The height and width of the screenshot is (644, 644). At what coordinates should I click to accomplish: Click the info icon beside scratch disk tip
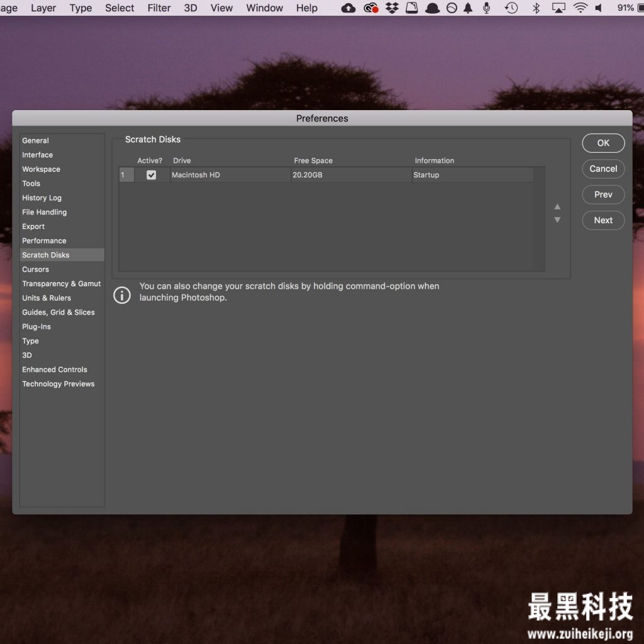122,295
